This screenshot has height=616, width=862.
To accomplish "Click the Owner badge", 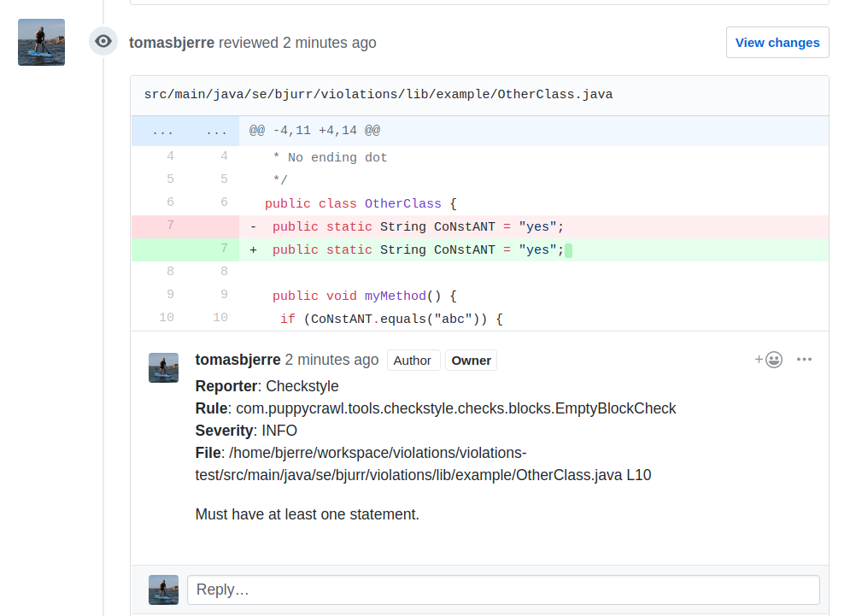I will pos(471,361).
